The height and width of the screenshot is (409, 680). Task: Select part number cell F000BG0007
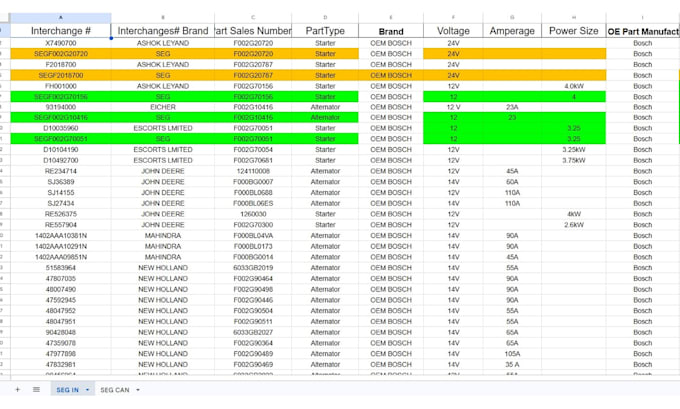[253, 182]
